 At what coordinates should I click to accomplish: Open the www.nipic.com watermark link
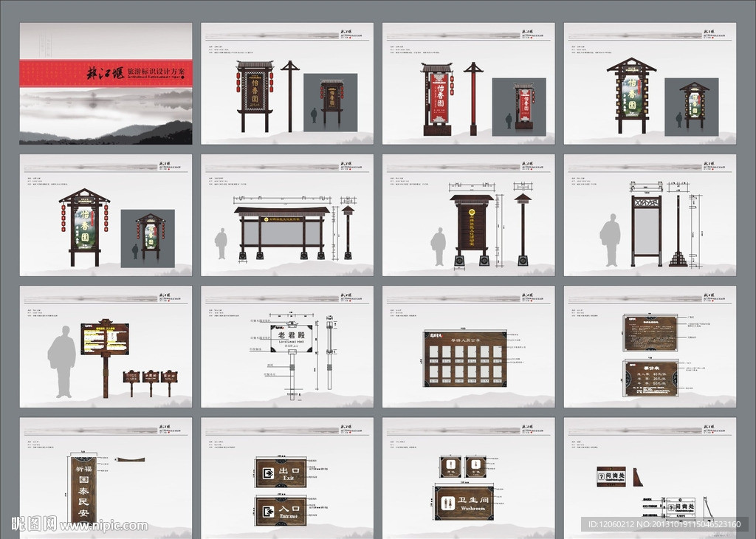click(x=103, y=526)
